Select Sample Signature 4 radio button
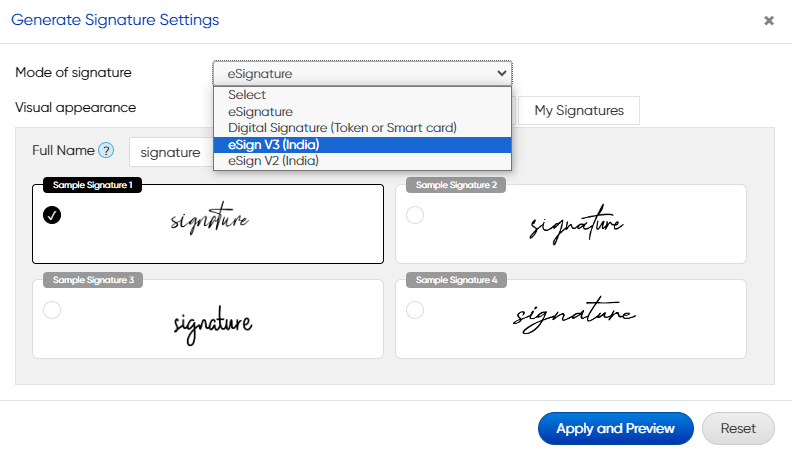The width and height of the screenshot is (792, 453). (415, 310)
